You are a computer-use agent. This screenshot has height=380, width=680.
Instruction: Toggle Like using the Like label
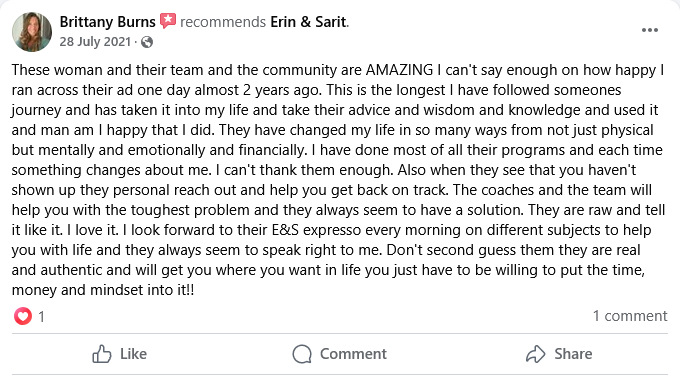pos(134,354)
